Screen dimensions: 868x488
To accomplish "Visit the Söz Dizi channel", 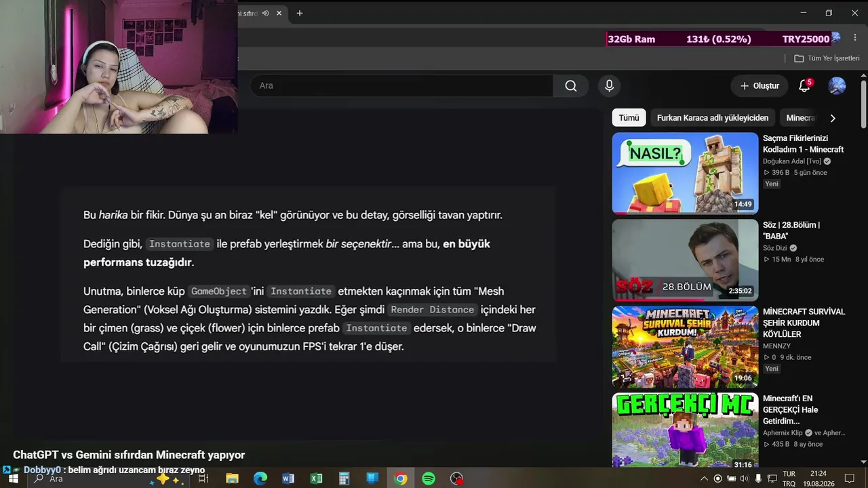I will tap(775, 248).
